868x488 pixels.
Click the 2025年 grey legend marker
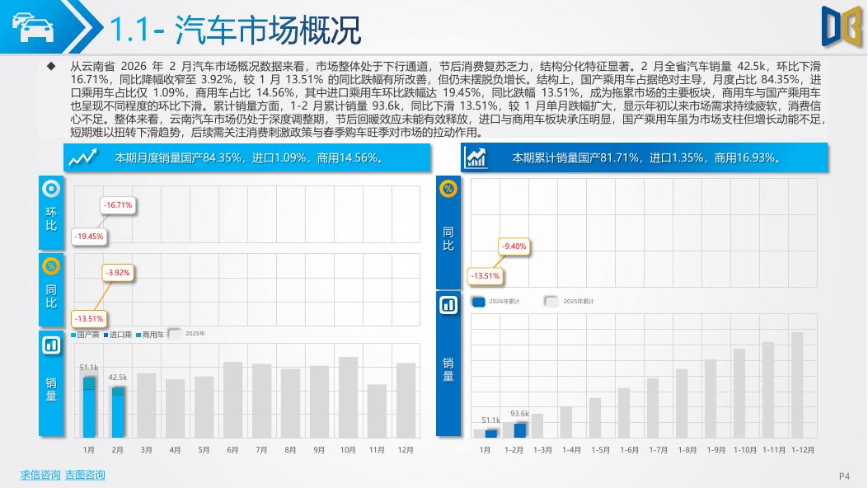point(175,334)
